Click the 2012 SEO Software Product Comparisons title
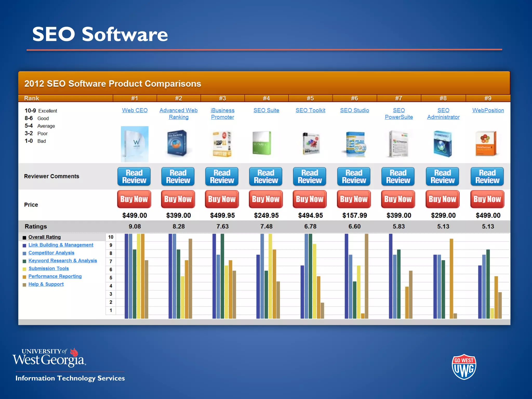532x399 pixels. 113,84
